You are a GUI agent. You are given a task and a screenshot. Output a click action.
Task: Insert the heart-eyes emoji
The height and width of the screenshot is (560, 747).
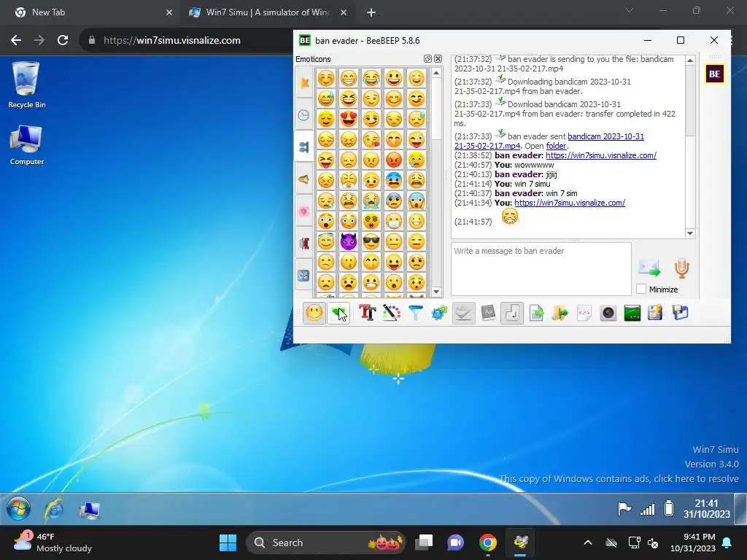coord(349,119)
